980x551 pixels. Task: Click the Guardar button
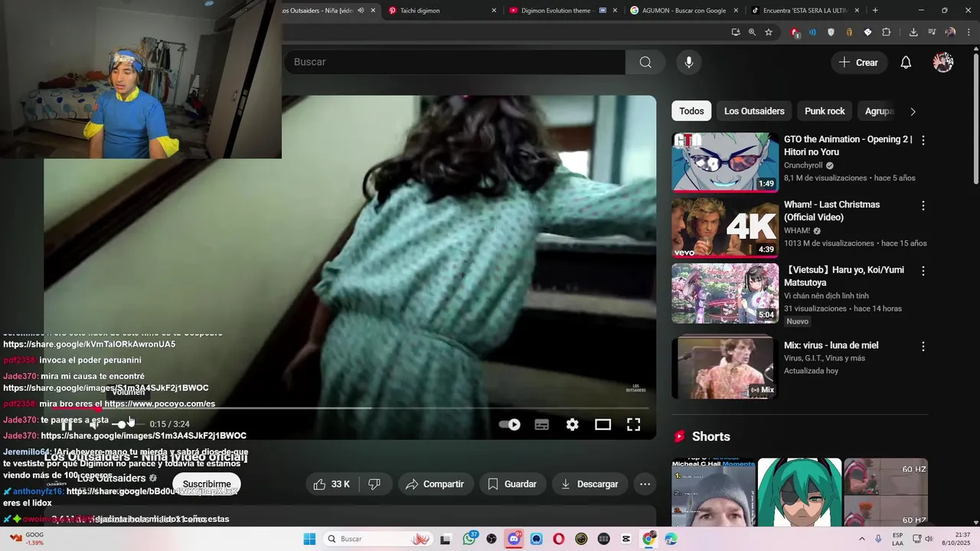click(x=512, y=484)
